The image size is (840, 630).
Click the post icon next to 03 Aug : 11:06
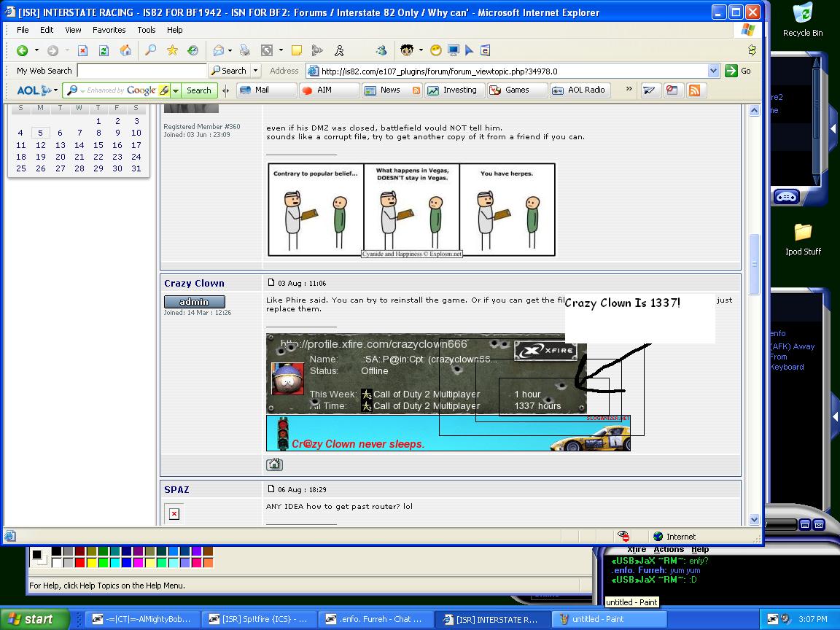click(271, 282)
